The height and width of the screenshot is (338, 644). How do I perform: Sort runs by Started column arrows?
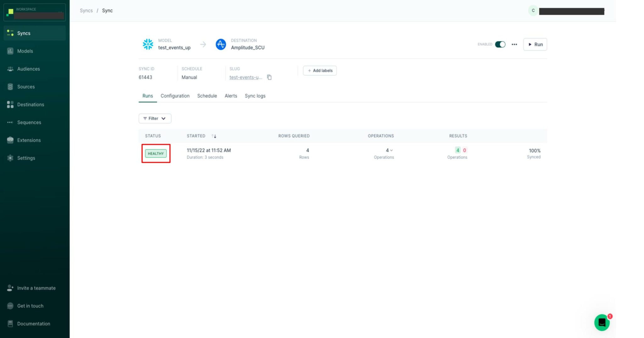click(214, 136)
